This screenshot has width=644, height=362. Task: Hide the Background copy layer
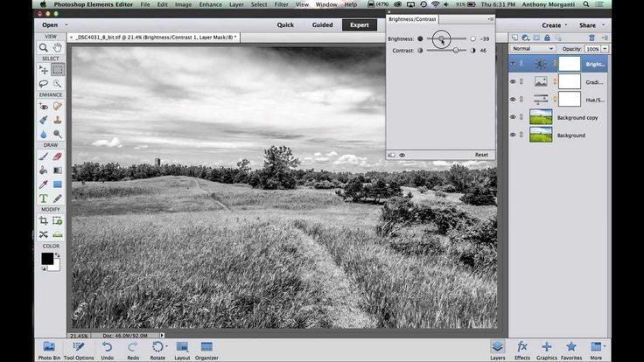click(x=513, y=117)
